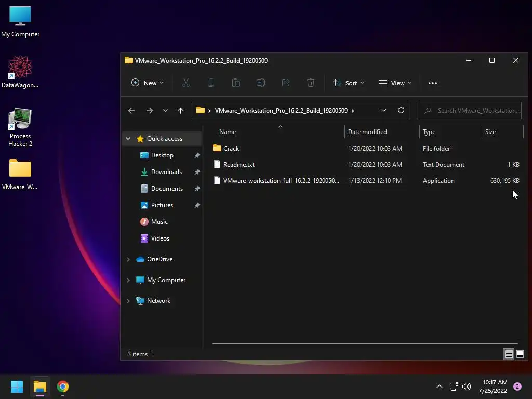Click the Copy icon in toolbar
The width and height of the screenshot is (532, 399).
tap(211, 83)
